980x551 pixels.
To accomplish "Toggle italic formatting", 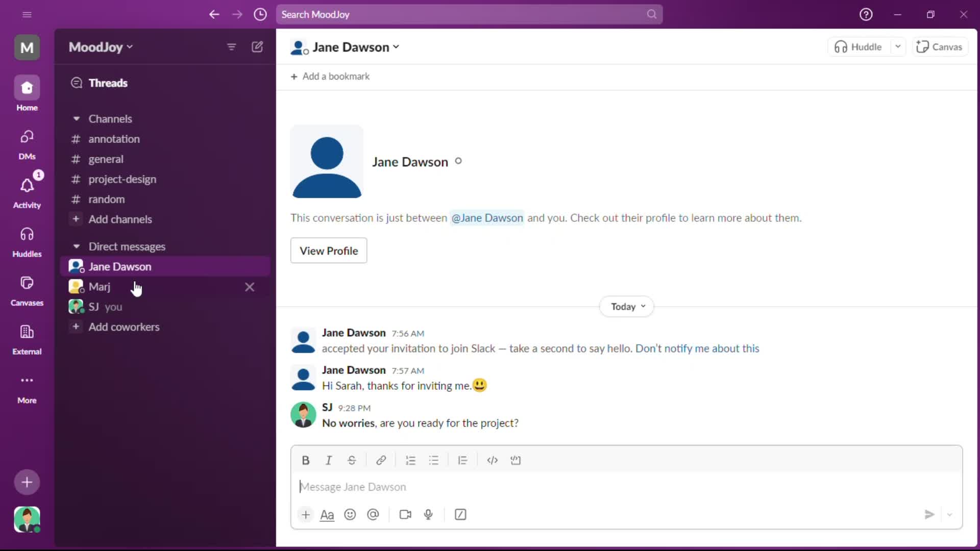I will point(329,460).
